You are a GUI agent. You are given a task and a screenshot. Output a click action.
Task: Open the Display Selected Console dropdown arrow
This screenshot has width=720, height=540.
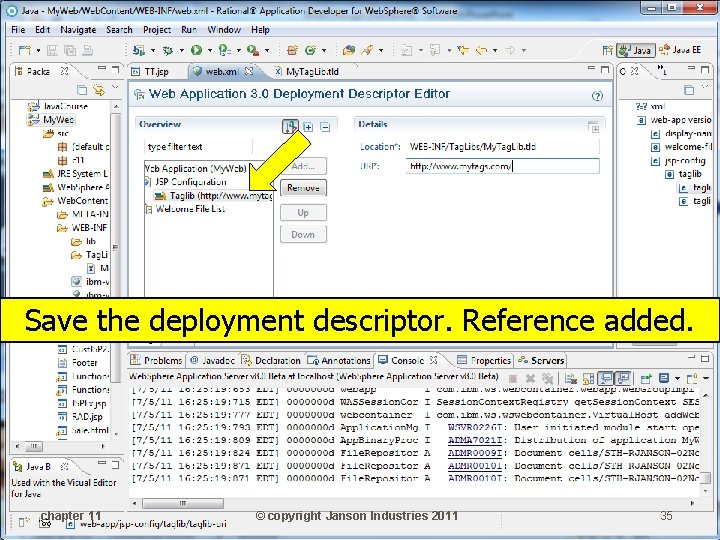click(677, 378)
